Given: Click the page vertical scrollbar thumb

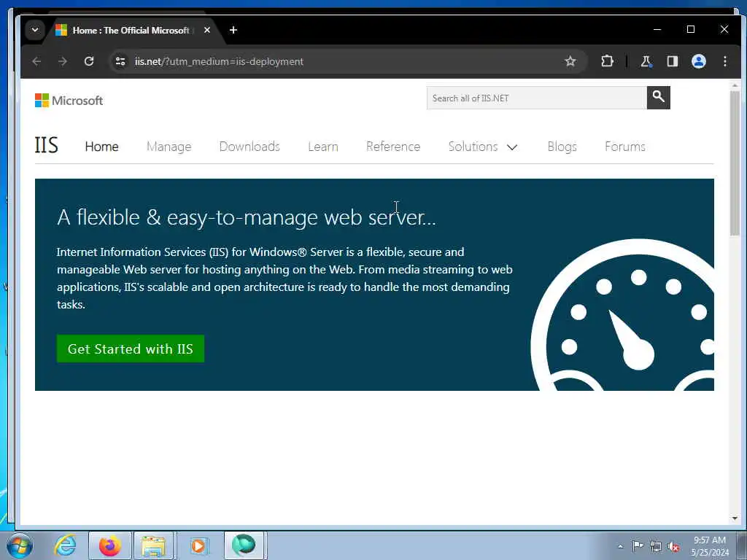Looking at the screenshot, I should tap(735, 163).
